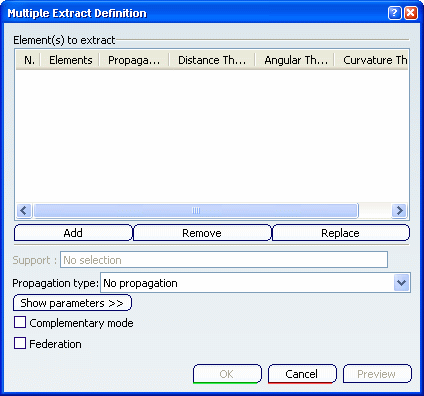Select the N. column header
This screenshot has height=396, width=424.
tap(29, 60)
